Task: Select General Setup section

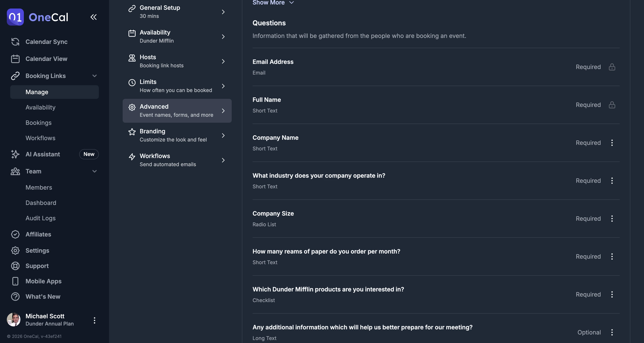Action: click(x=177, y=12)
